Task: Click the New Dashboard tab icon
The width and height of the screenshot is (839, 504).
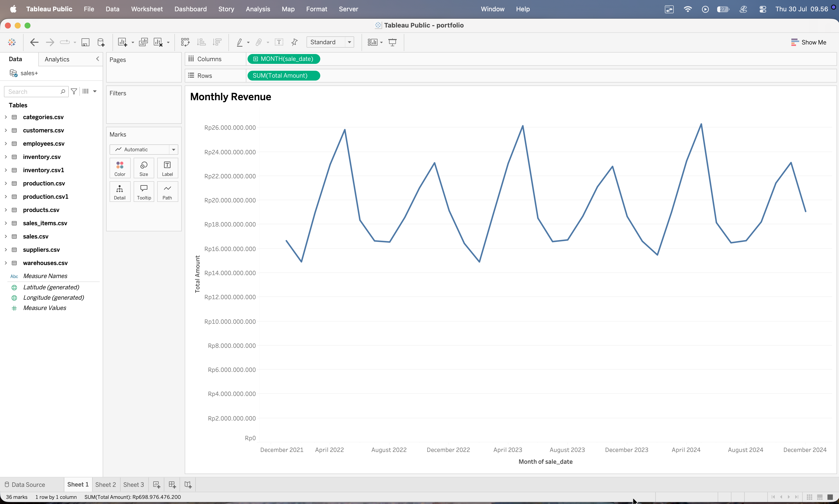Action: 172,485
